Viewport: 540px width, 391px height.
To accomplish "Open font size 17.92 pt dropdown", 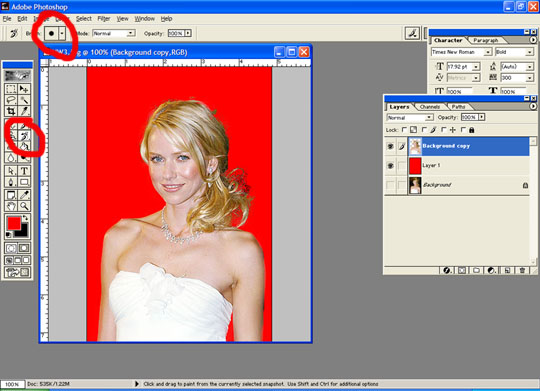I will [x=476, y=67].
